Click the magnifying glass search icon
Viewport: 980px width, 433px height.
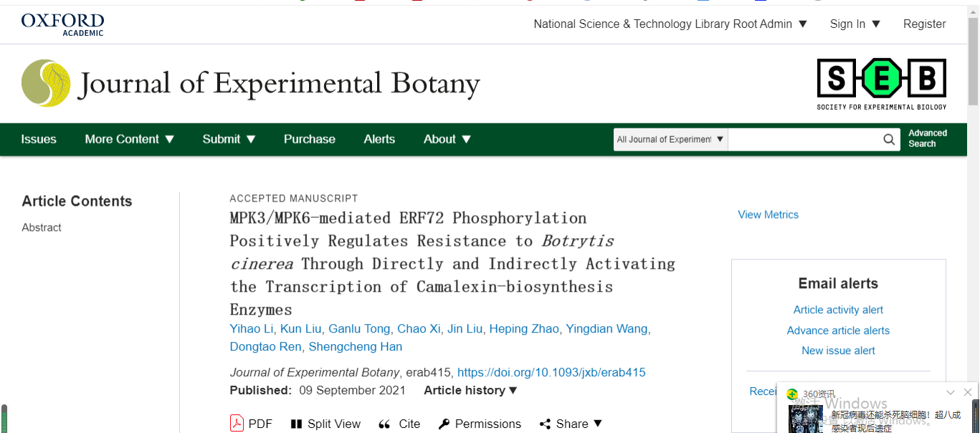(x=889, y=140)
